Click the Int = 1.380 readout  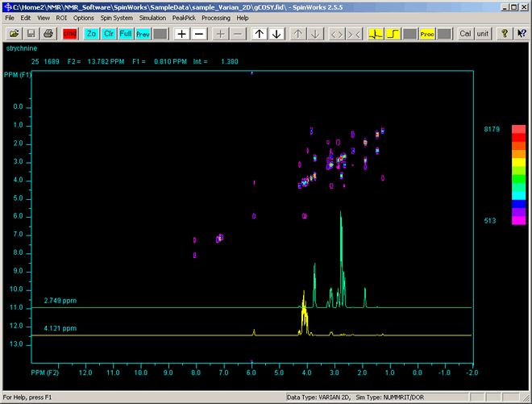click(x=216, y=62)
